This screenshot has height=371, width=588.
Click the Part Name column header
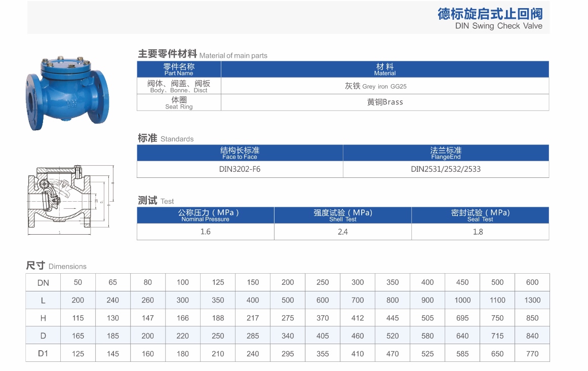coord(178,69)
